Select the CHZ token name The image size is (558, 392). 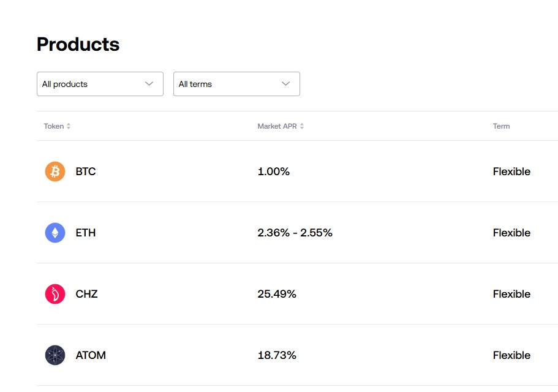(86, 294)
